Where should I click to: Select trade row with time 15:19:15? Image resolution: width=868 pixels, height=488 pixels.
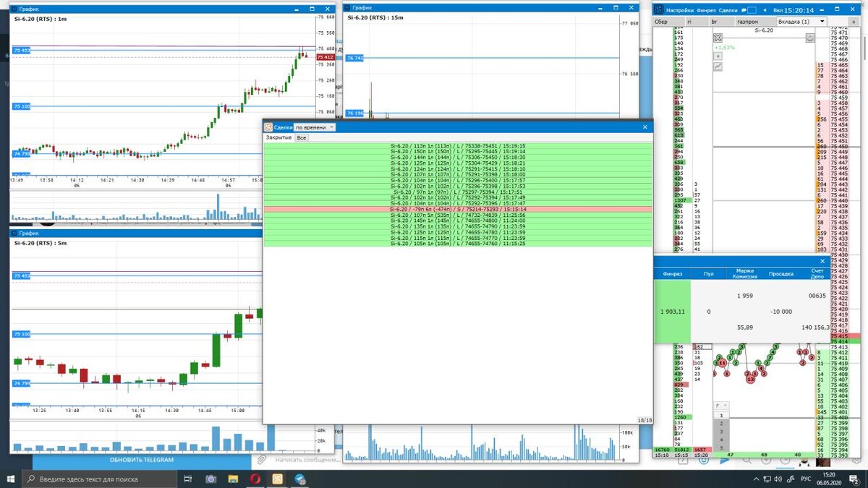pos(458,146)
